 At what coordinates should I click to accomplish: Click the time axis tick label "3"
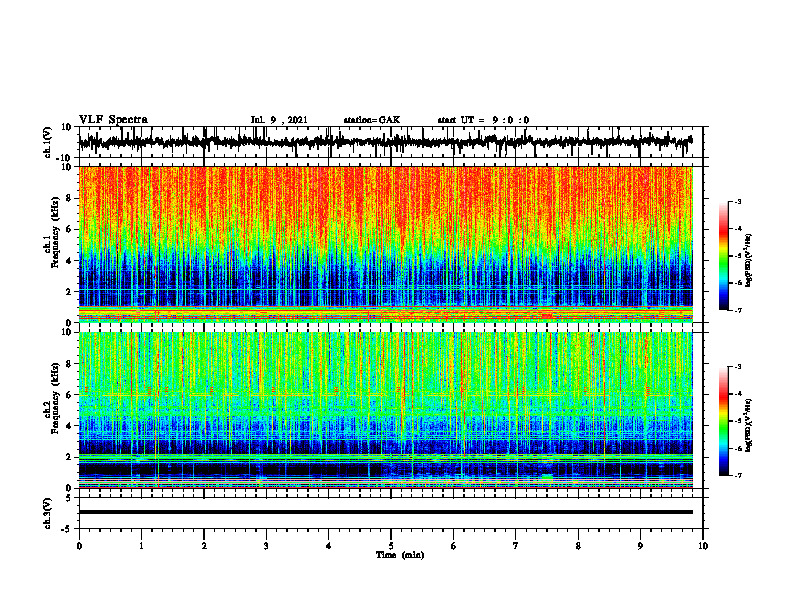click(266, 546)
